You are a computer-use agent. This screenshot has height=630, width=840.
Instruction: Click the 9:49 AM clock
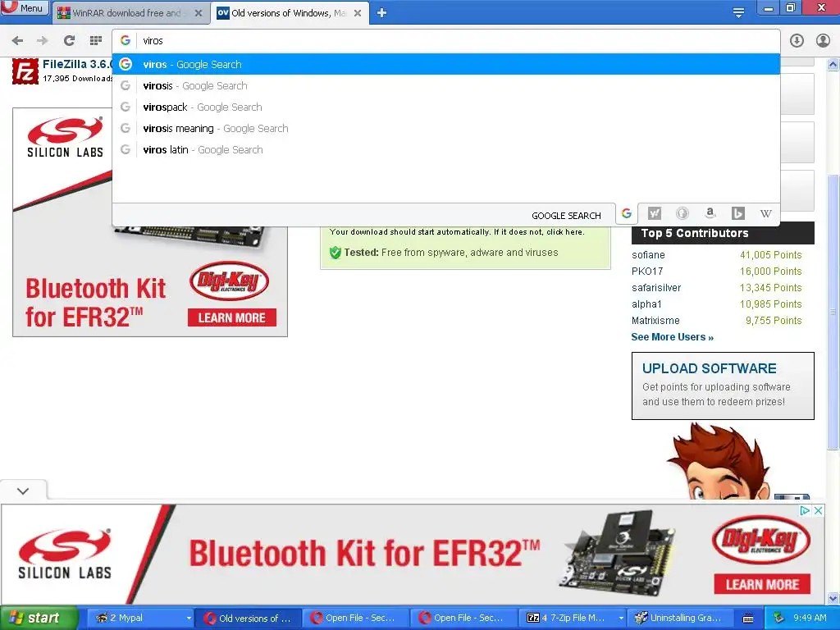[x=810, y=618]
